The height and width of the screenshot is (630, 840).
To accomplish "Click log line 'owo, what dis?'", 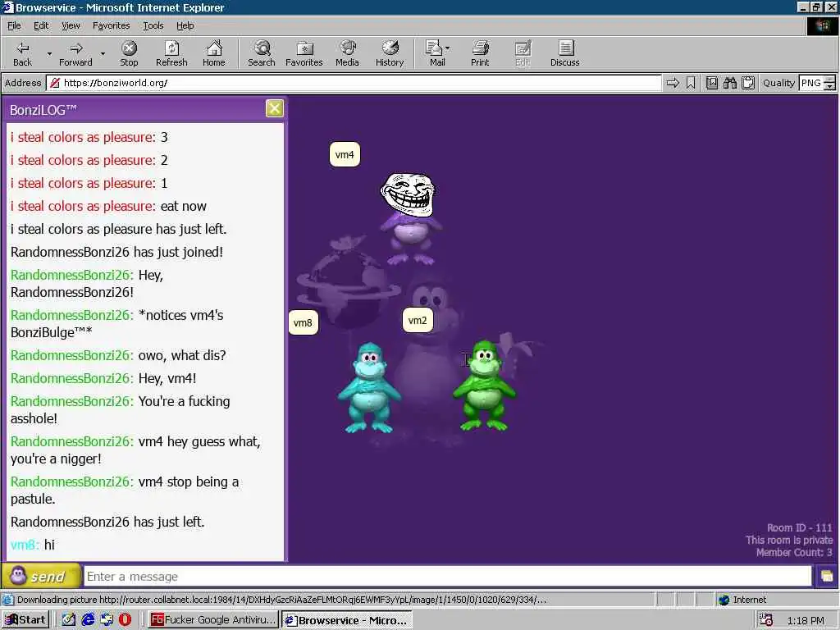I will coord(118,355).
